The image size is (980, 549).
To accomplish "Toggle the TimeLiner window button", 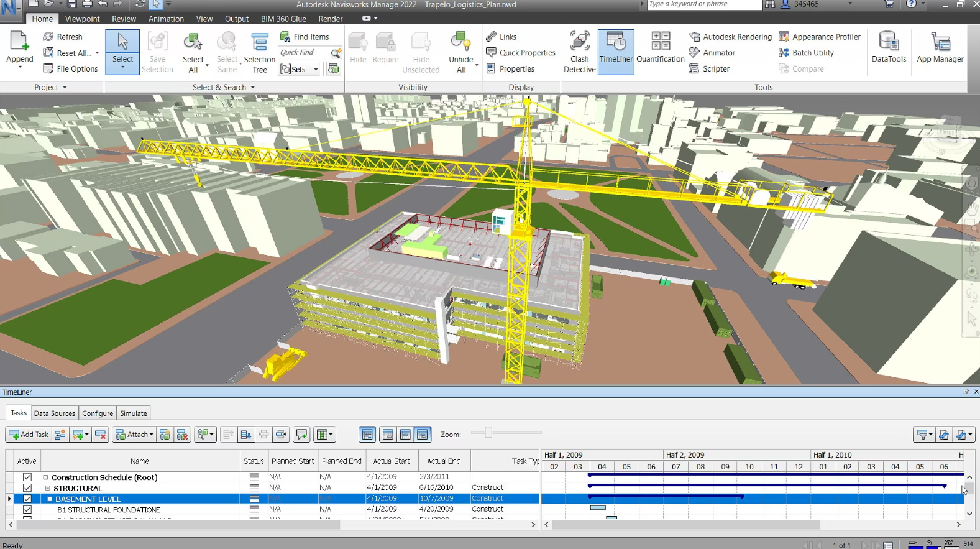I will click(x=616, y=52).
